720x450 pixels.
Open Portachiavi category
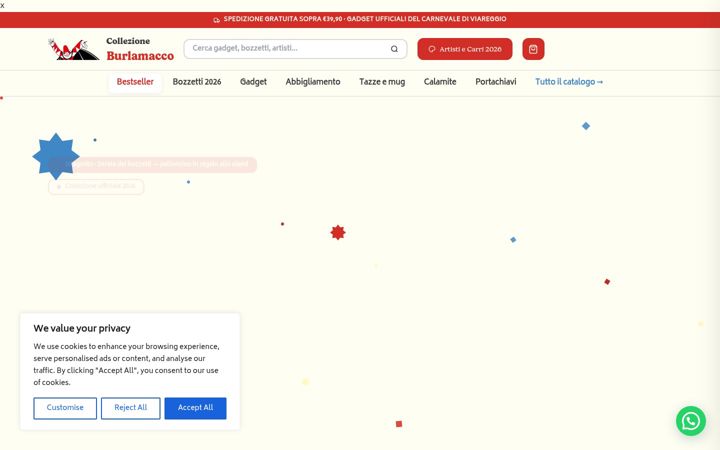point(495,82)
